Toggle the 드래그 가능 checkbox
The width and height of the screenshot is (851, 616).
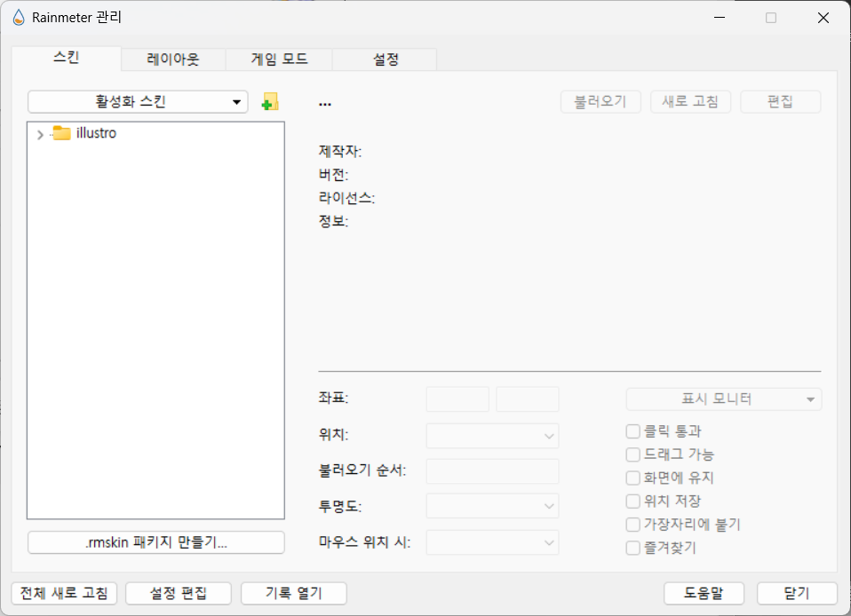tap(632, 454)
